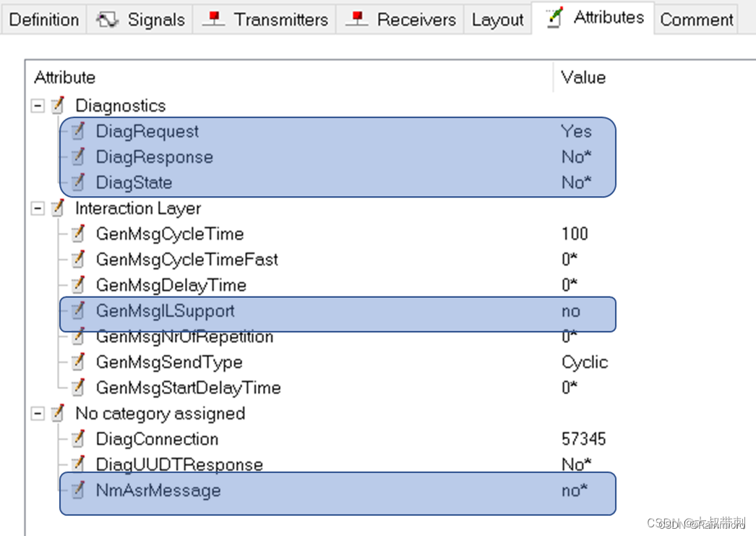Click the DiagUUDTResponse attribute icon
756x536 pixels.
click(x=78, y=464)
